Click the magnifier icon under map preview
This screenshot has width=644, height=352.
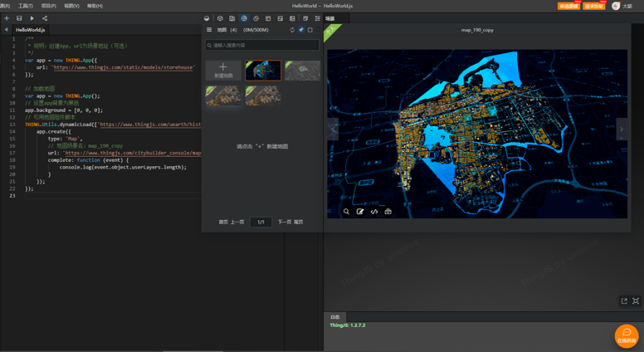(347, 212)
